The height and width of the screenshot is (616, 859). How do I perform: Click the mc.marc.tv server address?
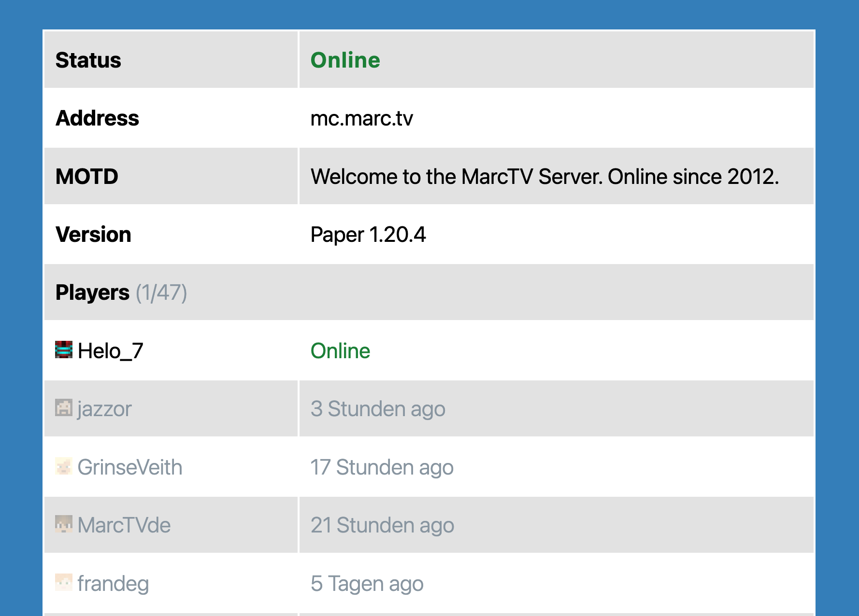[x=362, y=118]
